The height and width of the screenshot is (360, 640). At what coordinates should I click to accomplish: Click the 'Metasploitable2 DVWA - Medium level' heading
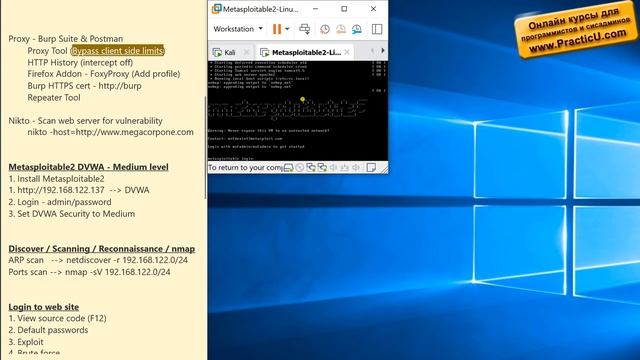[88, 167]
